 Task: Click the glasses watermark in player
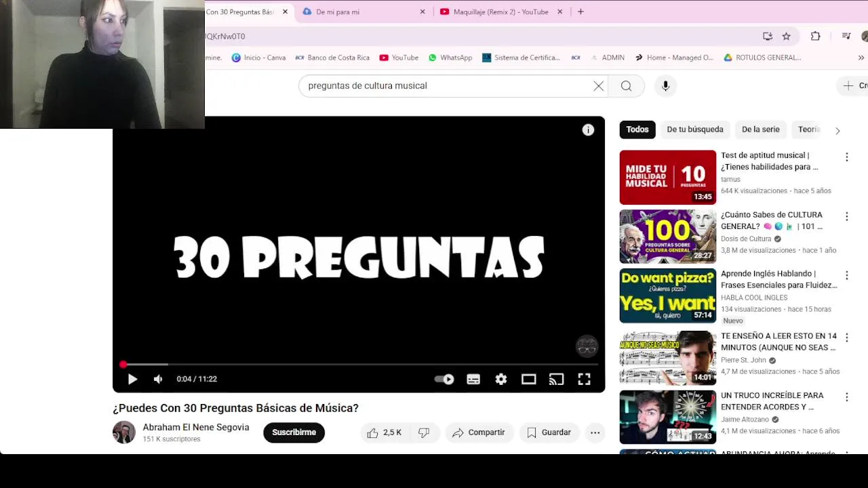pos(587,346)
